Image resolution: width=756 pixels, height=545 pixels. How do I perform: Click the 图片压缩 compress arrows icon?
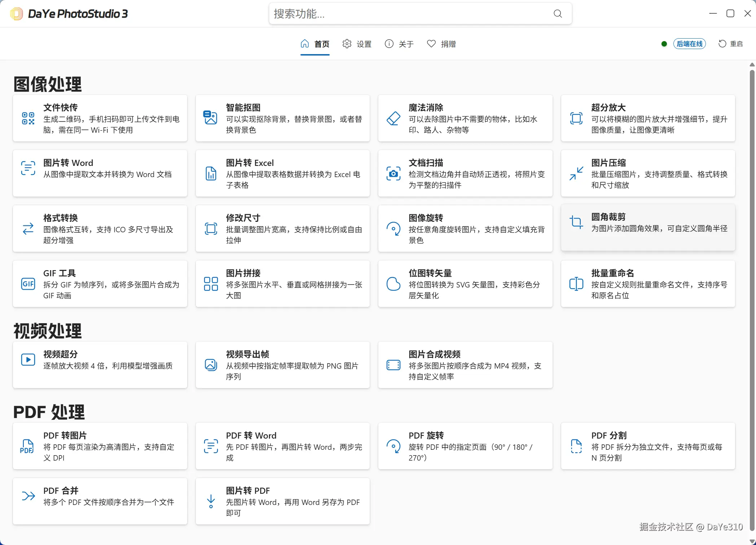(576, 173)
